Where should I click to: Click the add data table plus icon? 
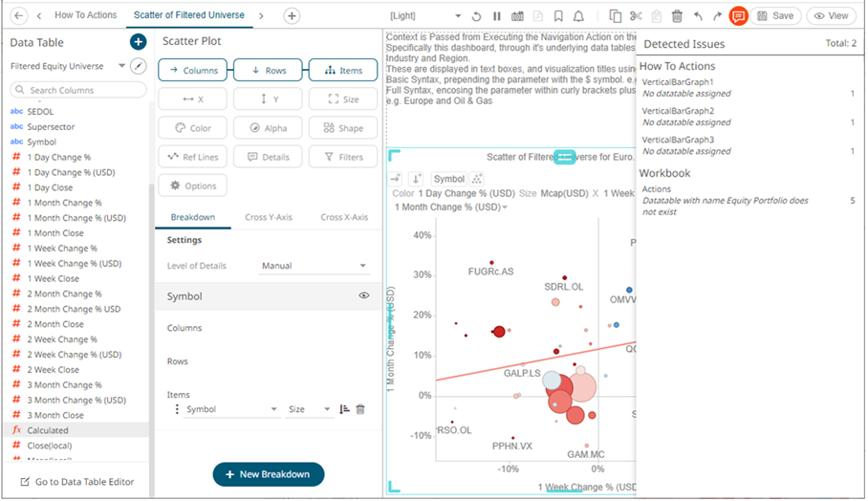click(138, 42)
